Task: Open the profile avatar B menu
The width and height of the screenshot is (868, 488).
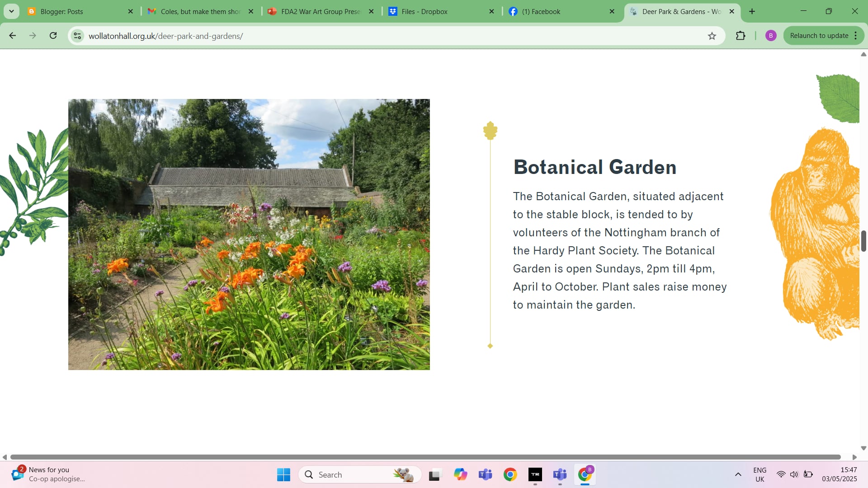Action: click(771, 36)
